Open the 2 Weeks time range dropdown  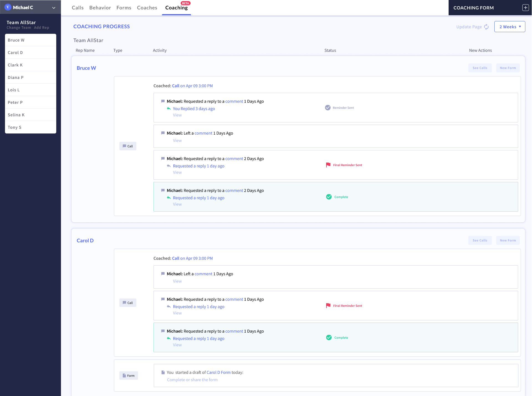[x=510, y=27]
